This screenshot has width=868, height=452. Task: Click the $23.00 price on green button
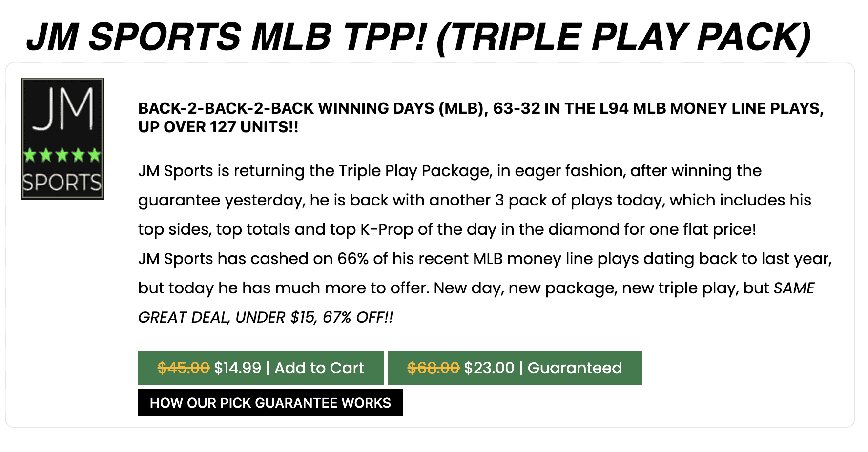[x=489, y=368]
